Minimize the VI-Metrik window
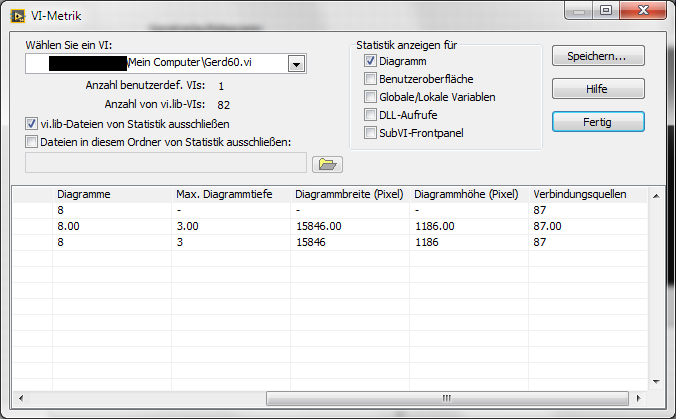Image resolution: width=676 pixels, height=419 pixels. (x=579, y=11)
